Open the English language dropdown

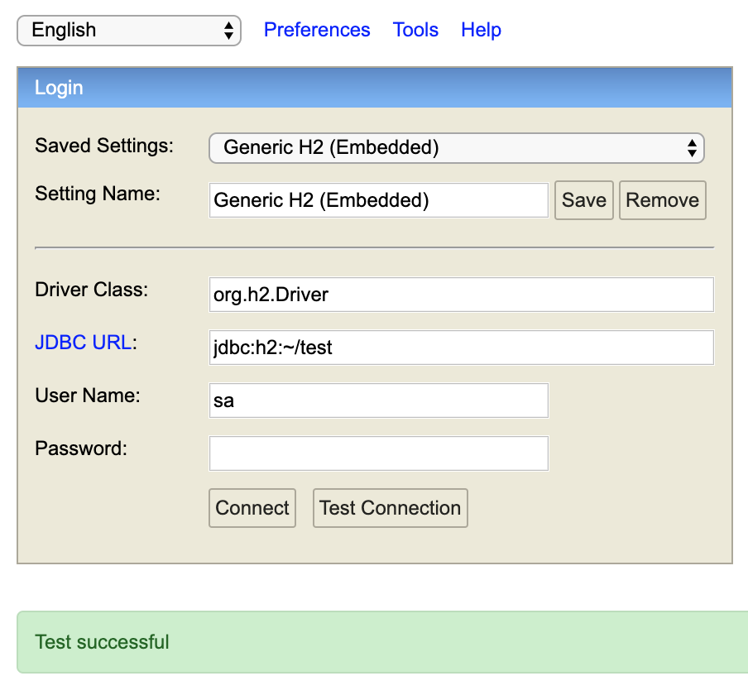point(129,31)
